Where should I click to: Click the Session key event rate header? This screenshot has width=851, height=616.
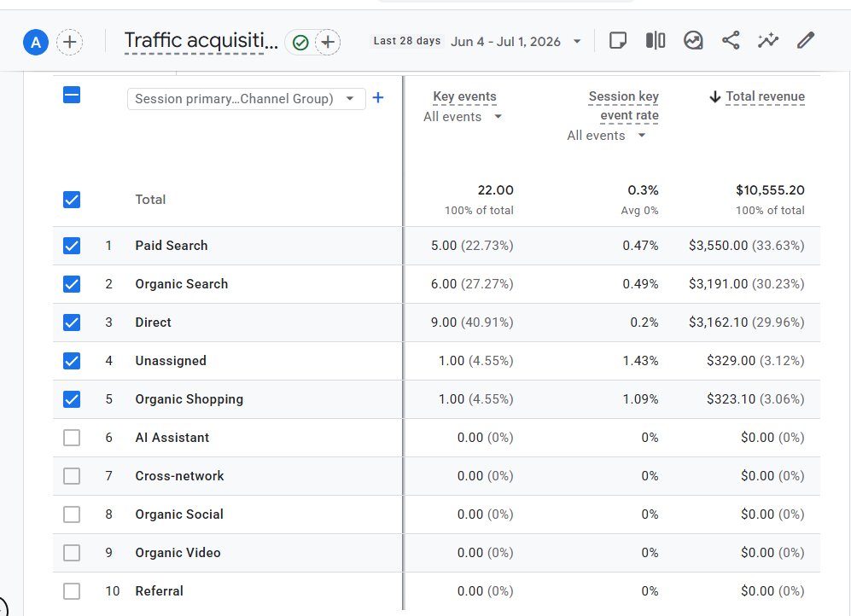tap(624, 106)
